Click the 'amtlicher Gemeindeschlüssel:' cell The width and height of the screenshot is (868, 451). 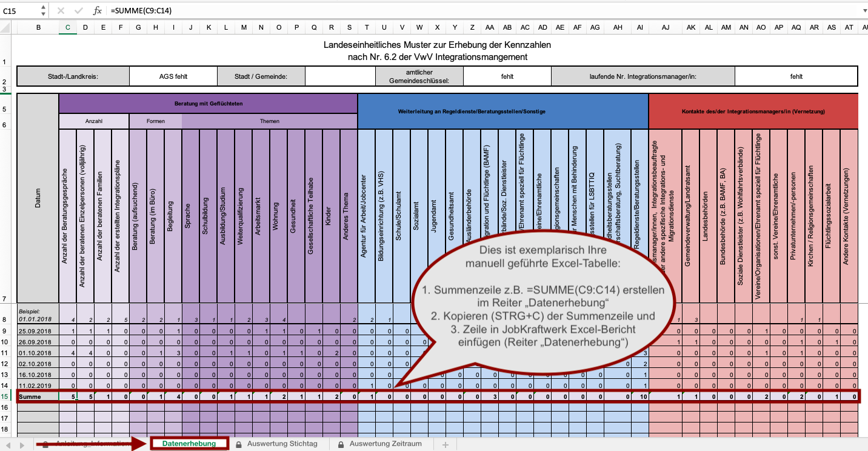pyautogui.click(x=419, y=77)
